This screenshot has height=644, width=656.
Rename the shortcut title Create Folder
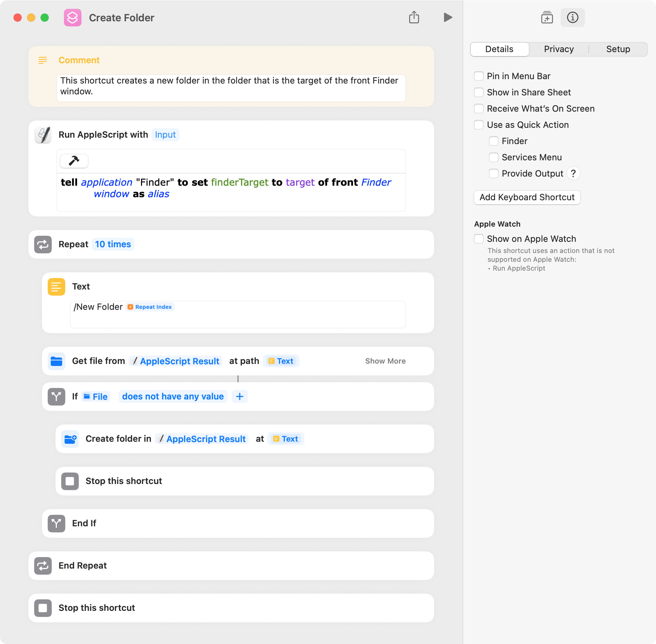pyautogui.click(x=121, y=18)
